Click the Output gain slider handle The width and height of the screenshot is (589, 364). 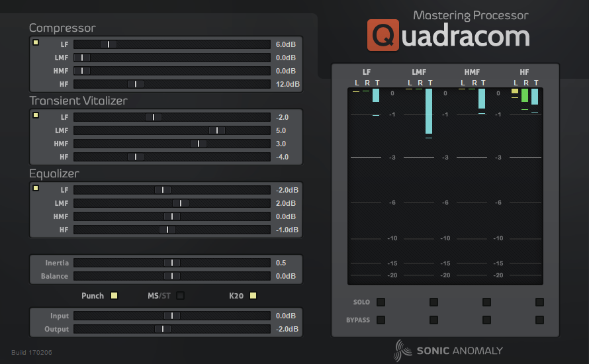tap(162, 329)
